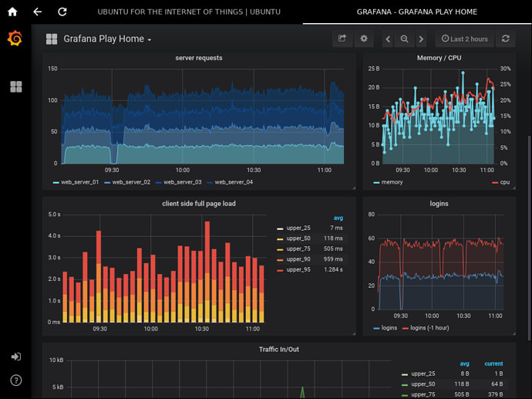The height and width of the screenshot is (399, 532).
Task: Toggle the logins series in legend
Action: (x=389, y=328)
